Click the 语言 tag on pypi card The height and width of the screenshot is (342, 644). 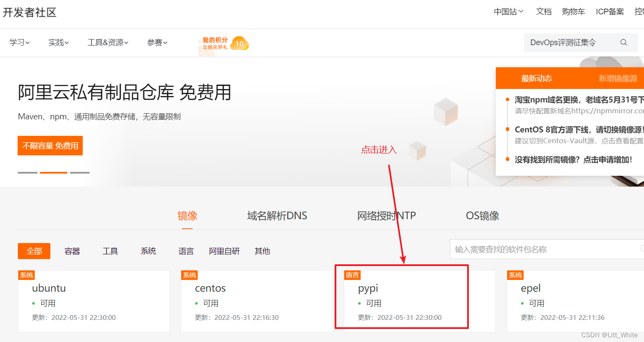pyautogui.click(x=352, y=275)
